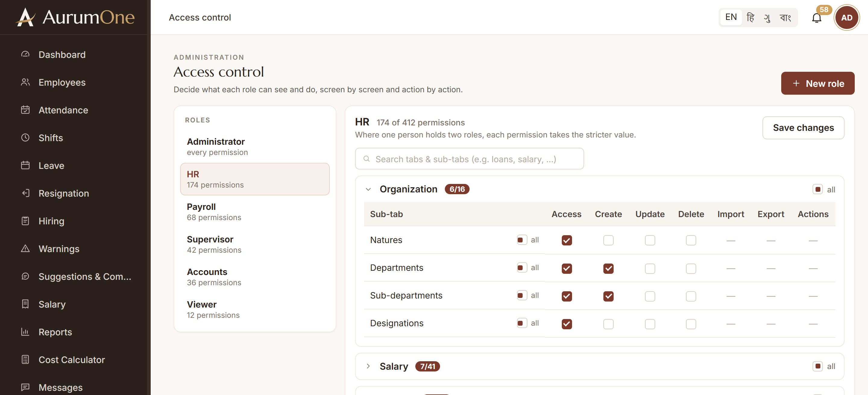868x395 pixels.
Task: Click Save changes button
Action: (803, 128)
